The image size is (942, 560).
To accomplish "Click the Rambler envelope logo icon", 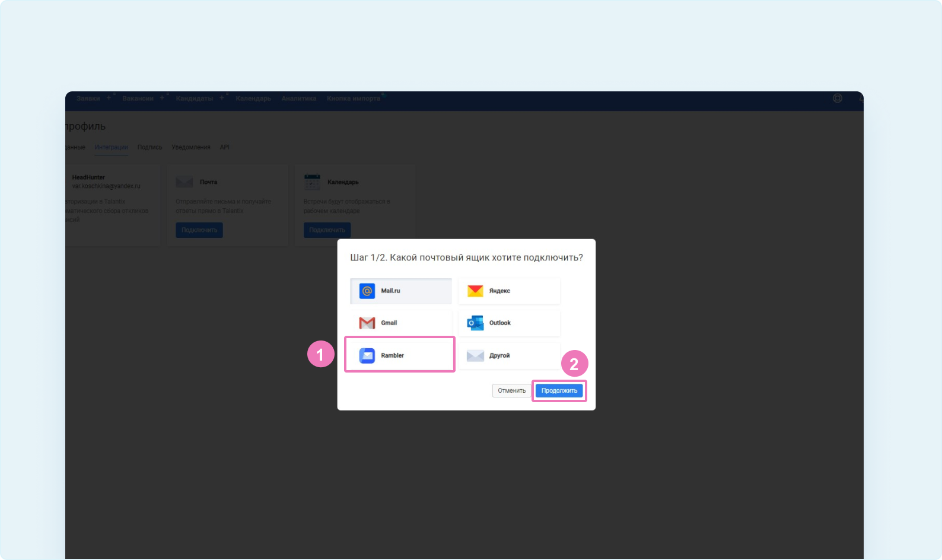I will 367,355.
